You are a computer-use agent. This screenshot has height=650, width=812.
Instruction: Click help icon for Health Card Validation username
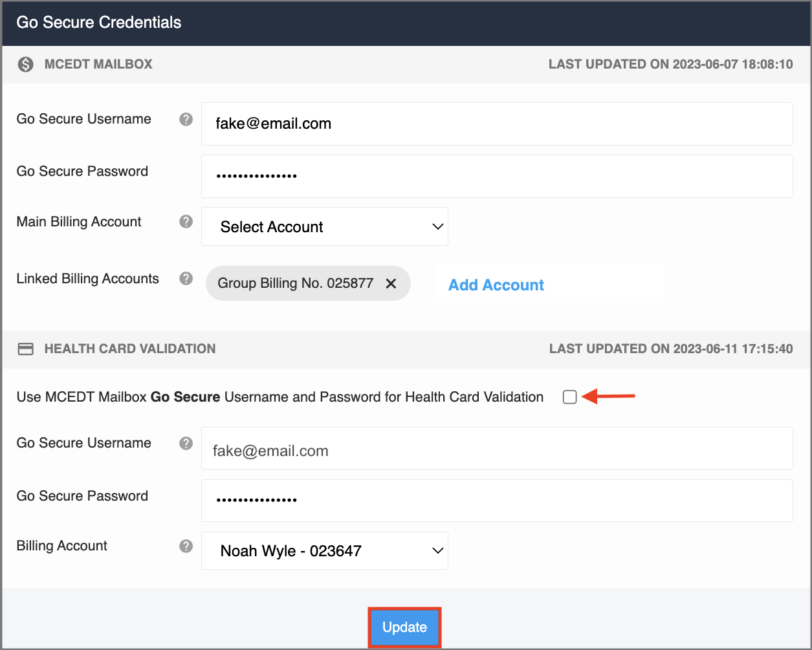pyautogui.click(x=186, y=443)
